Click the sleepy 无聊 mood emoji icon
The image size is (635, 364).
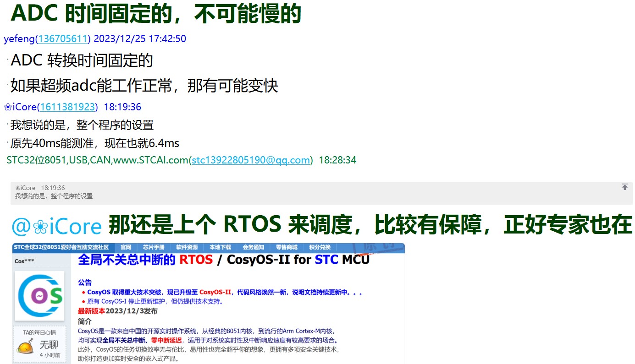click(25, 347)
